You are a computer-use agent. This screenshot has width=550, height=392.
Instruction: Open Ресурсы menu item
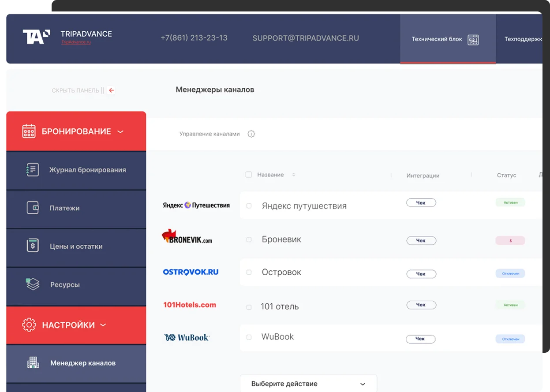[x=76, y=285]
